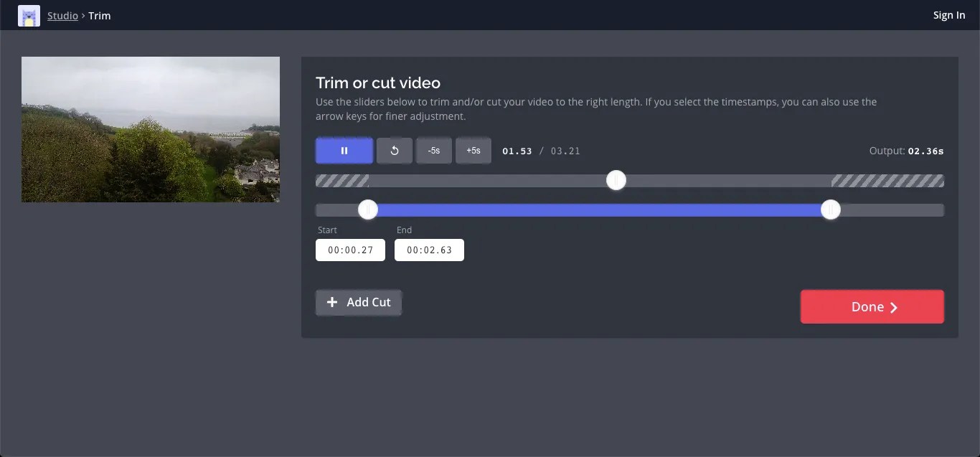
Task: Add a new cut segment
Action: (x=359, y=302)
